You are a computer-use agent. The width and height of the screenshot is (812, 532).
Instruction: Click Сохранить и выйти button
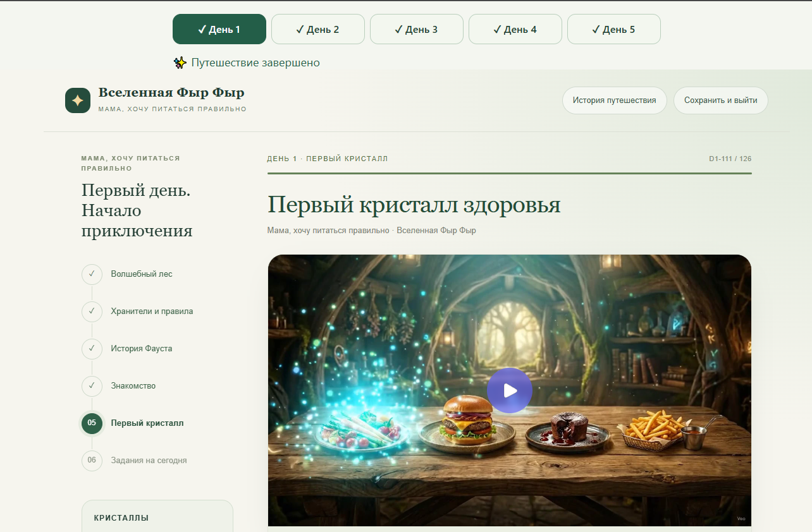click(x=721, y=100)
